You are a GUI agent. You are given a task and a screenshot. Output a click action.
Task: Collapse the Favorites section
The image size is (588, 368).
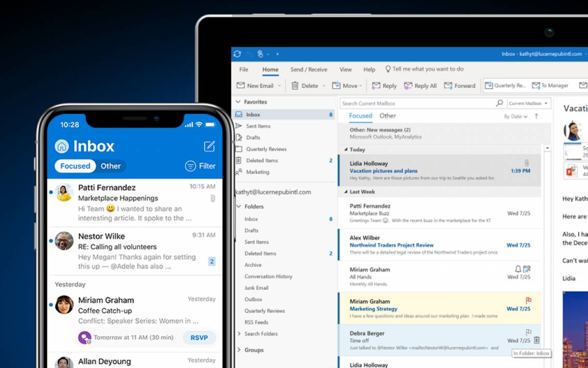click(238, 102)
